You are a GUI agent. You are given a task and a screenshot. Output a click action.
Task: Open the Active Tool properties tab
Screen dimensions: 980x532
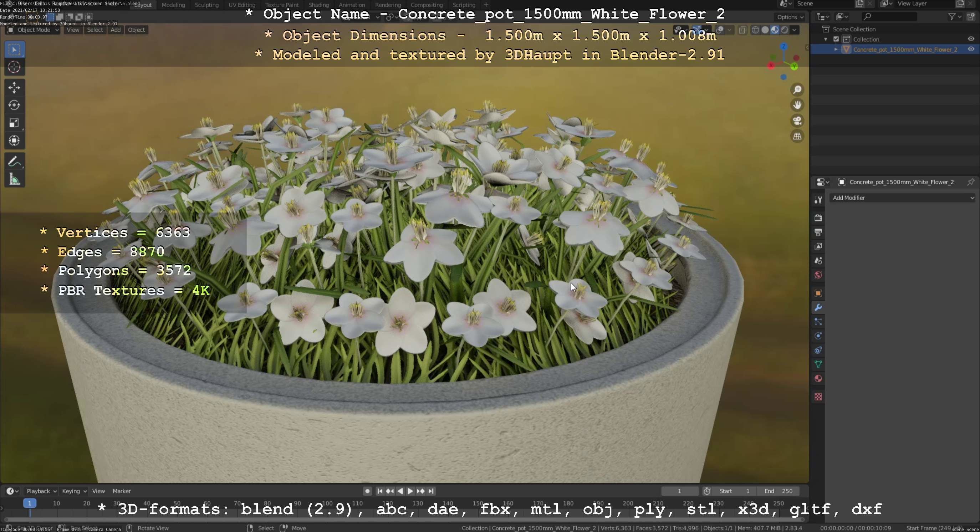tap(818, 200)
